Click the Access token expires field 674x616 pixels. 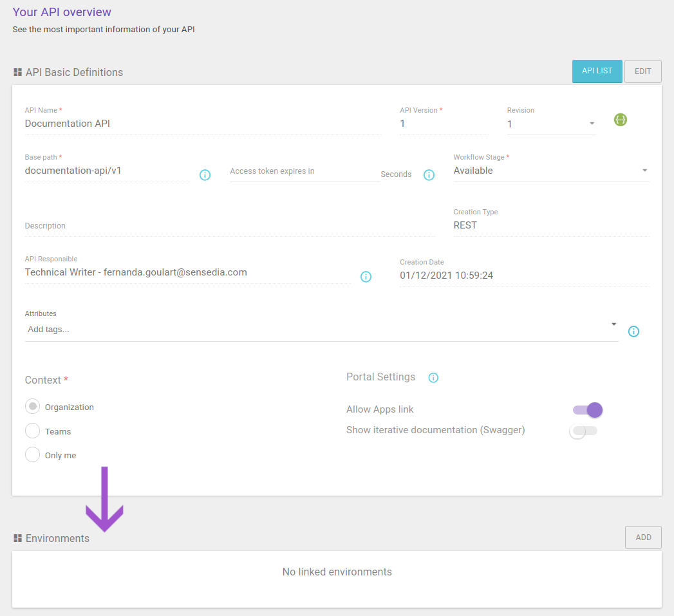pyautogui.click(x=303, y=171)
